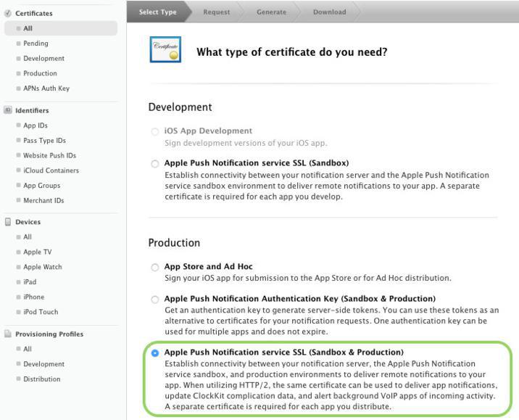Show Apple Watch devices
Image resolution: width=519 pixels, height=420 pixels.
click(42, 267)
